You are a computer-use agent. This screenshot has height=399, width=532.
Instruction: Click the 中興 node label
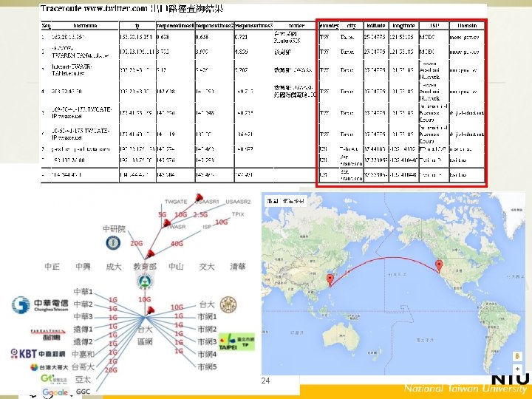(x=83, y=267)
